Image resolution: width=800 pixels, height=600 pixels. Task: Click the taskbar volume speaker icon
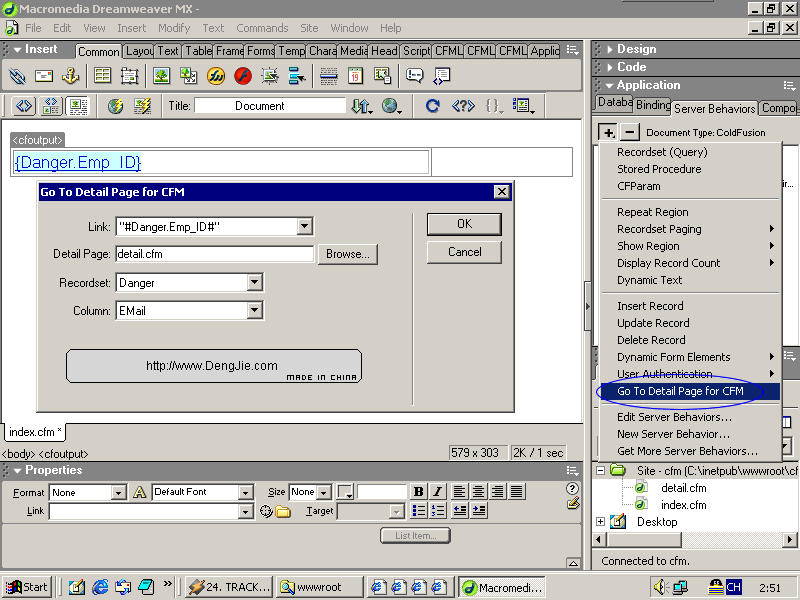pos(661,588)
